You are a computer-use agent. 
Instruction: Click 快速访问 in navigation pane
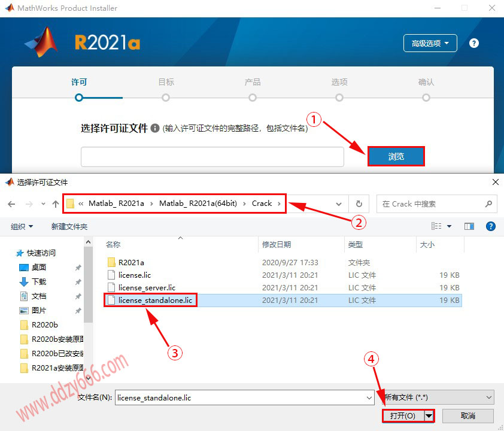tap(41, 253)
